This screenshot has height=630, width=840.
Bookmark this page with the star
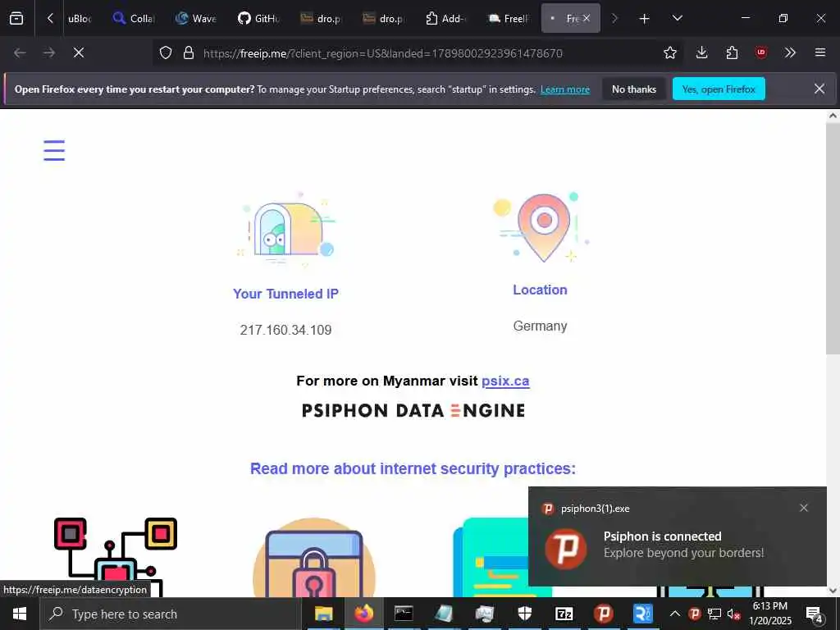pos(669,52)
